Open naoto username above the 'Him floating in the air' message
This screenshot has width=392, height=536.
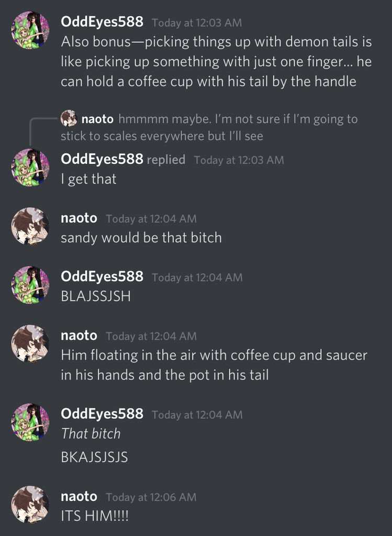coord(79,336)
